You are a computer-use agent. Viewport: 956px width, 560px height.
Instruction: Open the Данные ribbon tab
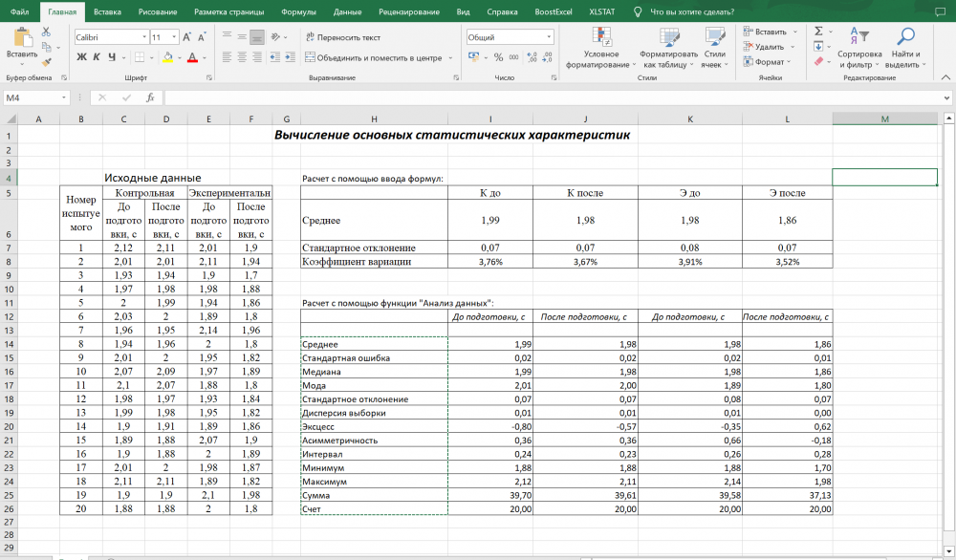347,11
